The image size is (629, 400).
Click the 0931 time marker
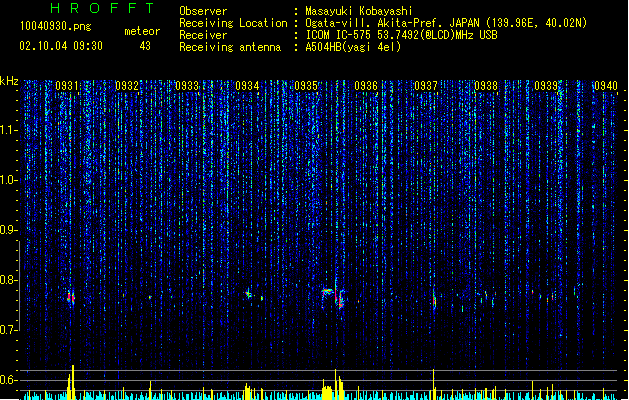[x=67, y=86]
